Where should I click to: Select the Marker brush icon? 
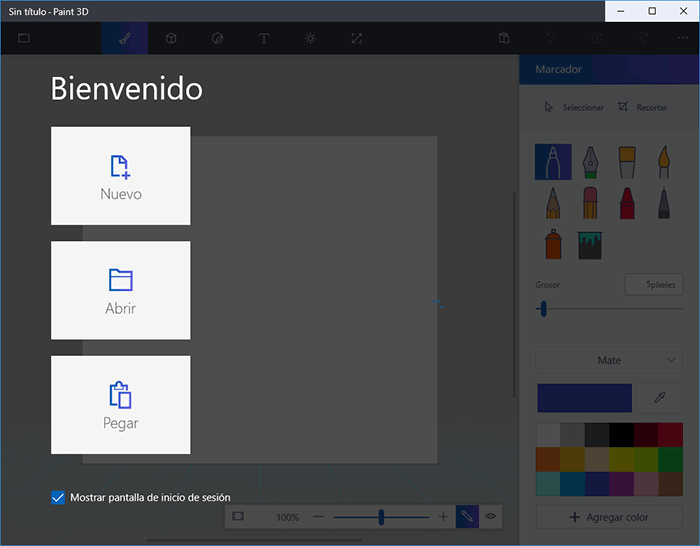tap(553, 162)
